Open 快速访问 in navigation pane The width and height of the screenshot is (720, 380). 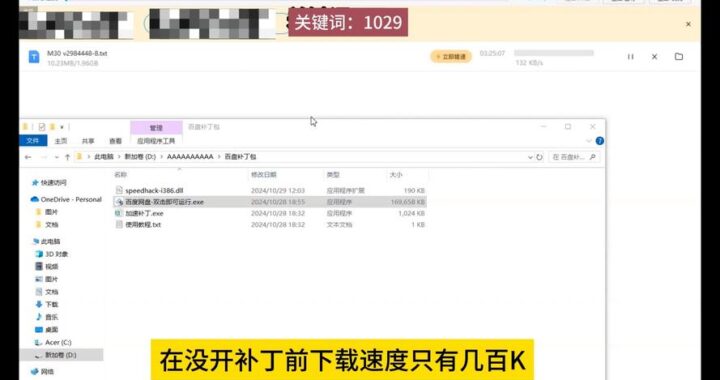[53, 183]
